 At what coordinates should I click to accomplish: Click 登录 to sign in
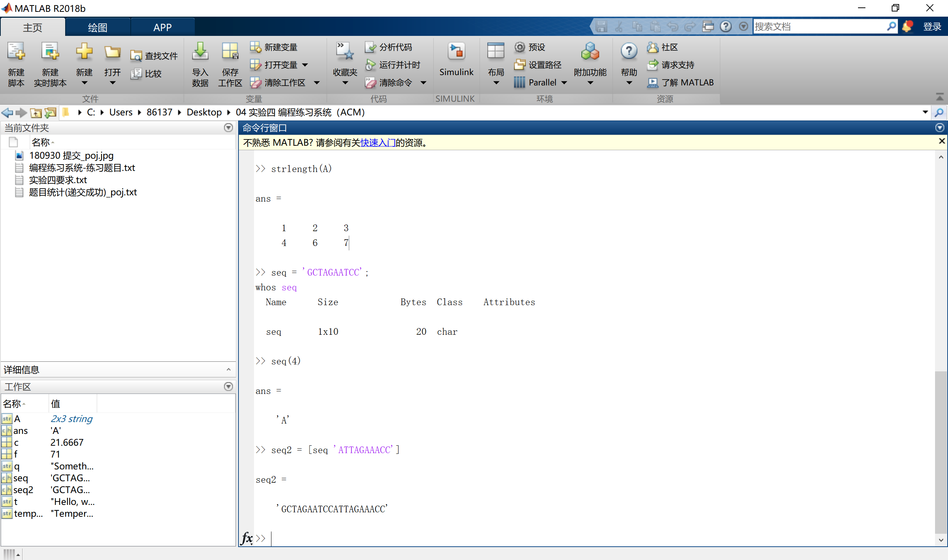(x=932, y=26)
